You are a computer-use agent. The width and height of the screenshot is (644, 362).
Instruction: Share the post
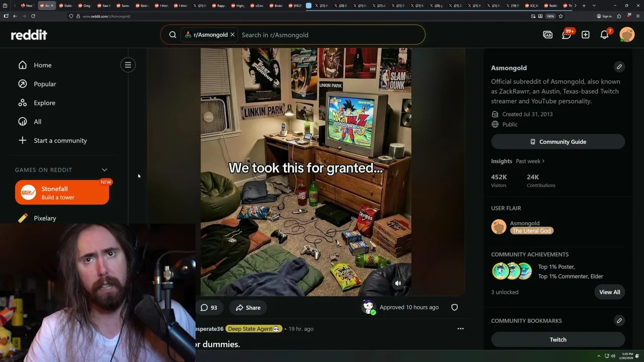pos(249,307)
